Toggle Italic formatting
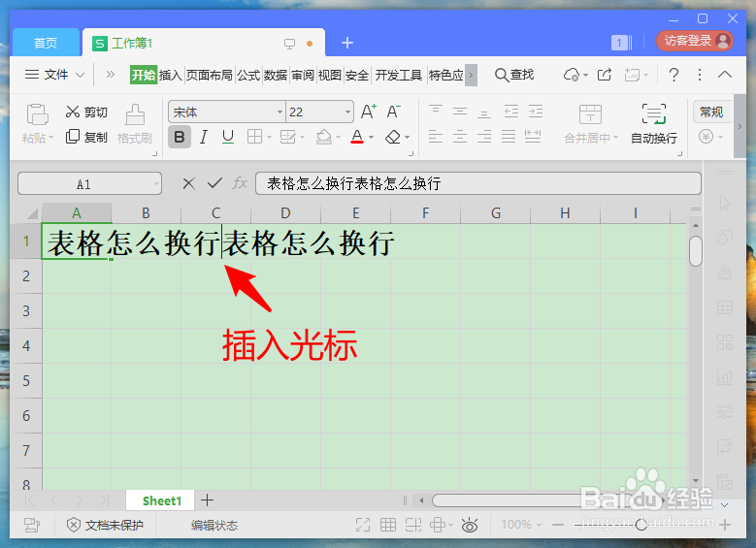Screen dimensions: 756x548 point(204,138)
